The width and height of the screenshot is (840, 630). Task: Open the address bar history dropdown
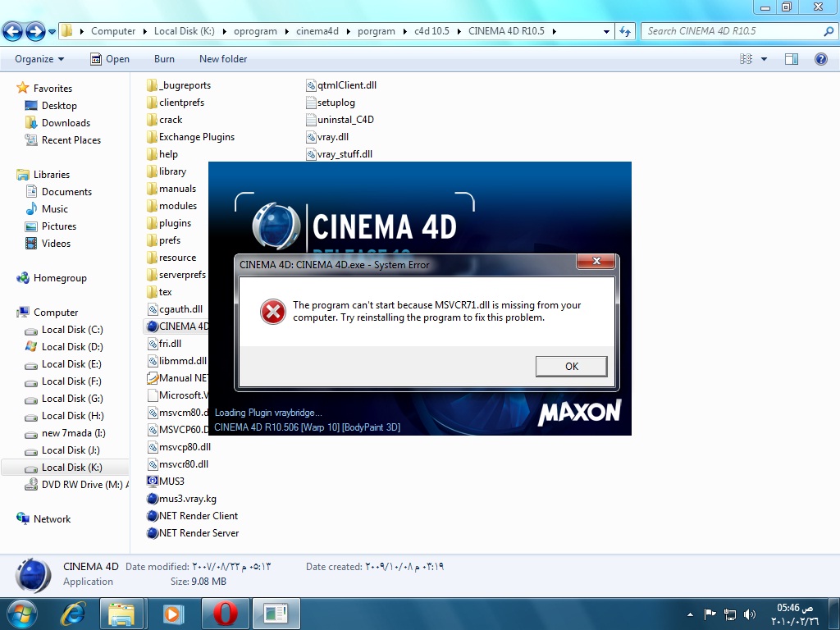606,32
